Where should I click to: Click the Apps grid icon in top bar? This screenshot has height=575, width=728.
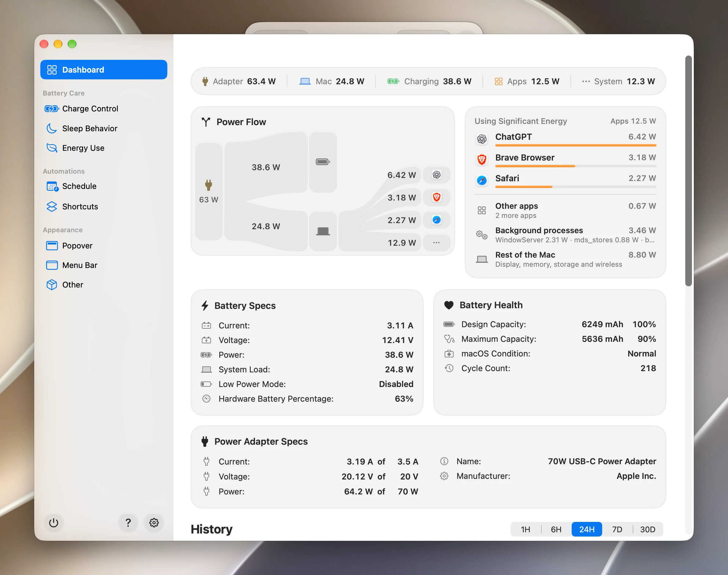(x=499, y=81)
